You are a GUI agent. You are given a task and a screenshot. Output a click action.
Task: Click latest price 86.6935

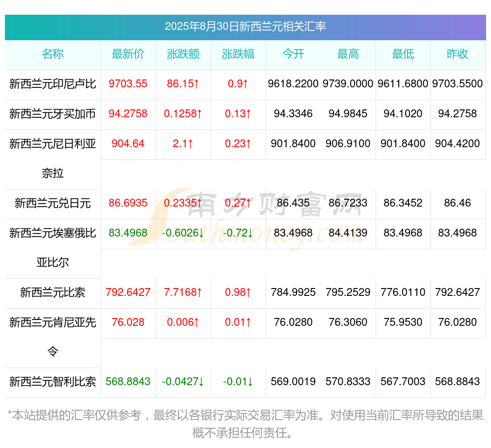tap(128, 203)
